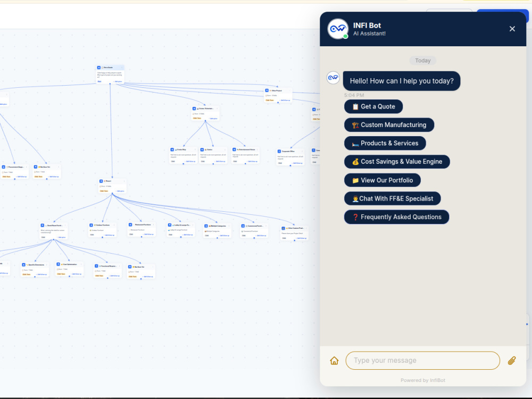
Task: Click the blue icon on the Outdoor Furniture node
Action: click(x=92, y=225)
